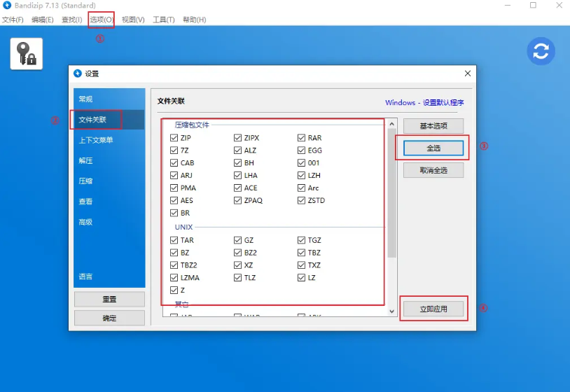Toggle the LZH checkbox

click(301, 175)
